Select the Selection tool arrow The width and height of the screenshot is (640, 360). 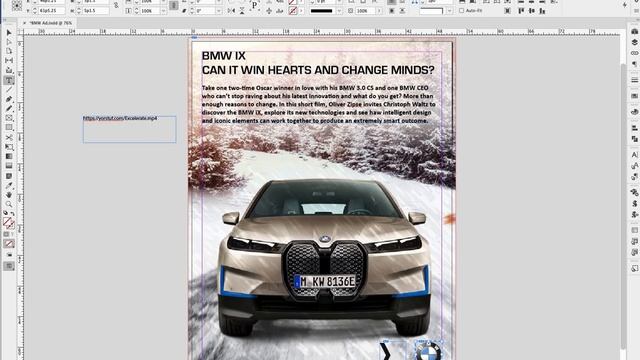coord(9,33)
